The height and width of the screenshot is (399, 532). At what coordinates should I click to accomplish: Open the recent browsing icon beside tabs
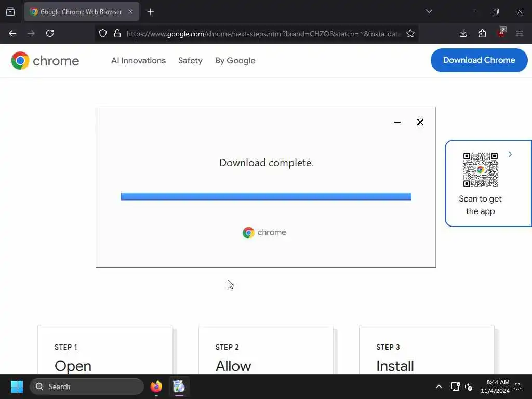10,11
